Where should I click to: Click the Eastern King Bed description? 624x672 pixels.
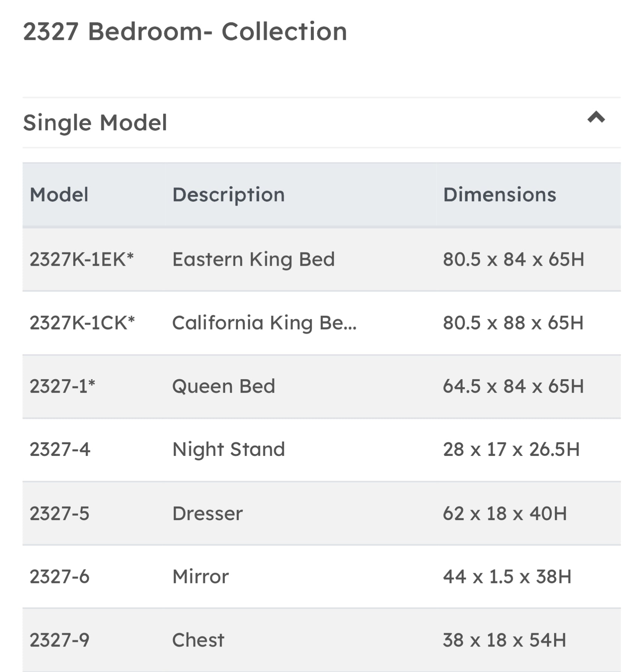(x=253, y=259)
